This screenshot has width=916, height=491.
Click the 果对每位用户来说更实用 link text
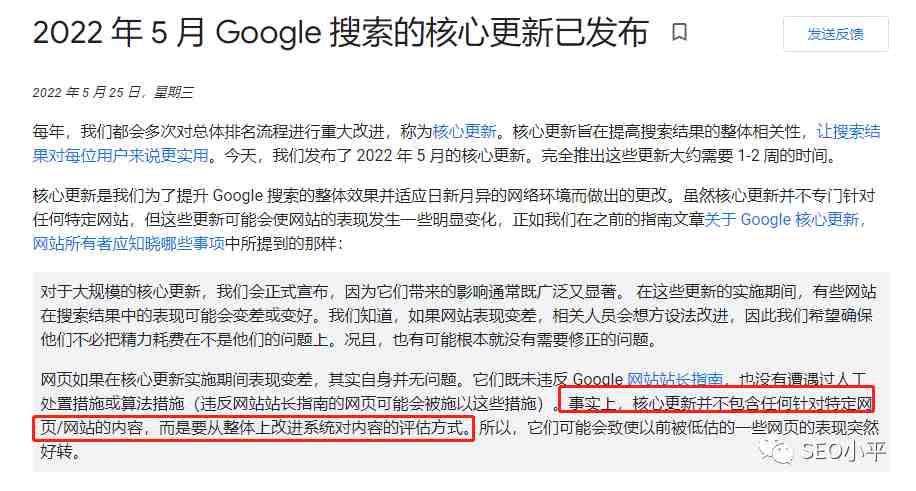tap(120, 155)
